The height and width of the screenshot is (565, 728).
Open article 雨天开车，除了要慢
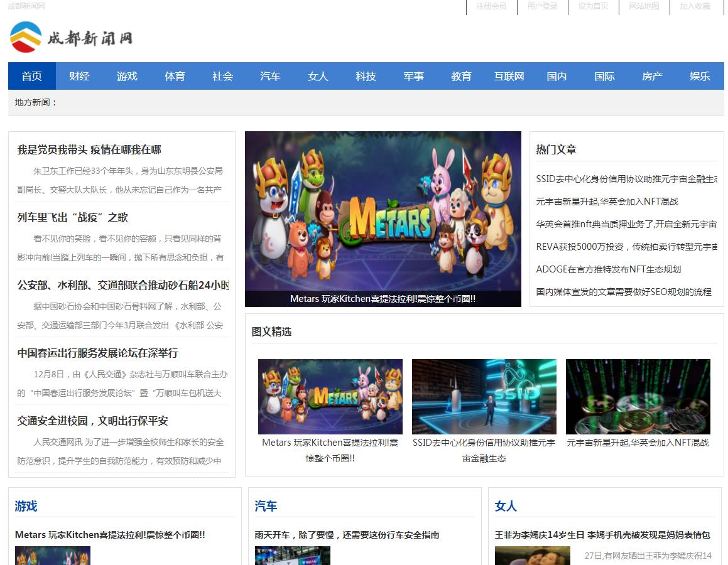(x=347, y=535)
